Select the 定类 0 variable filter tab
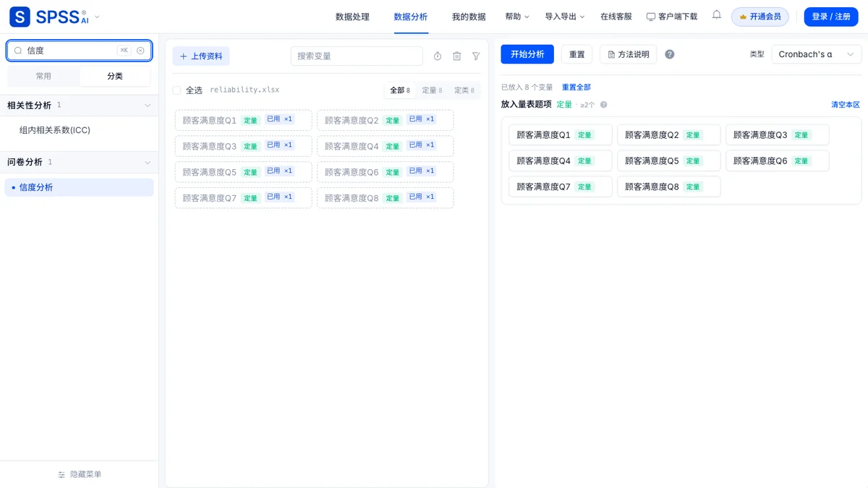This screenshot has height=488, width=868. coord(464,90)
